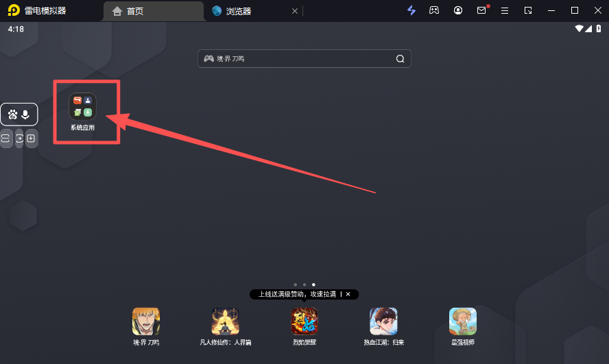The image size is (609, 364).
Task: Click the 4:18 clock
Action: pyautogui.click(x=16, y=29)
